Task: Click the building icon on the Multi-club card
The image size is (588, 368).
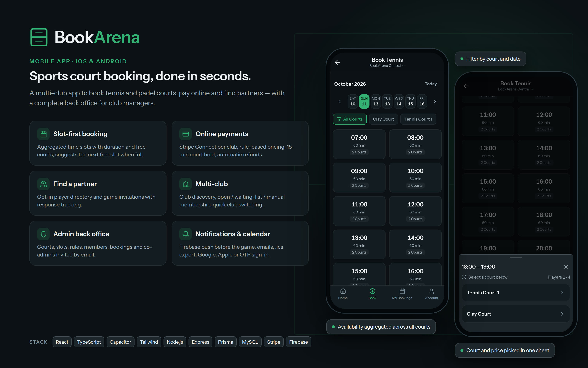Action: pos(186,184)
